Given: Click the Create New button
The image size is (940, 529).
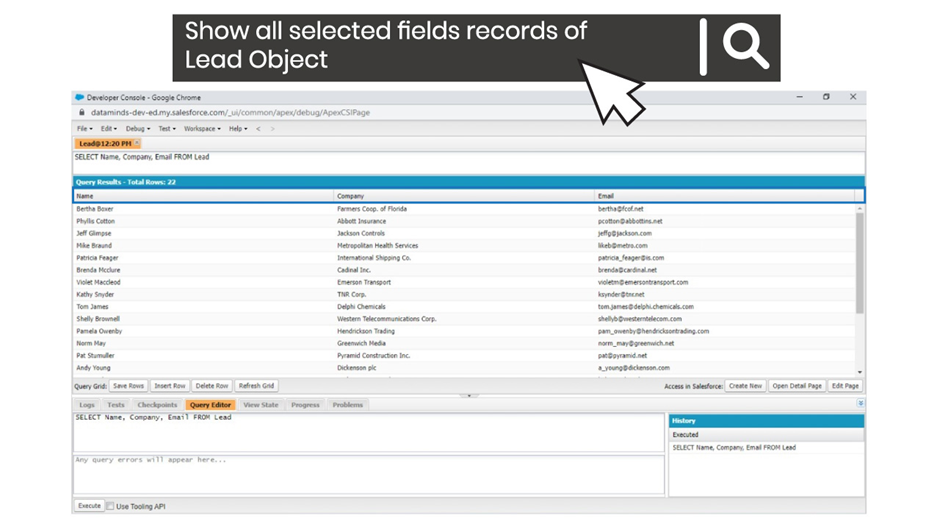Looking at the screenshot, I should 745,386.
